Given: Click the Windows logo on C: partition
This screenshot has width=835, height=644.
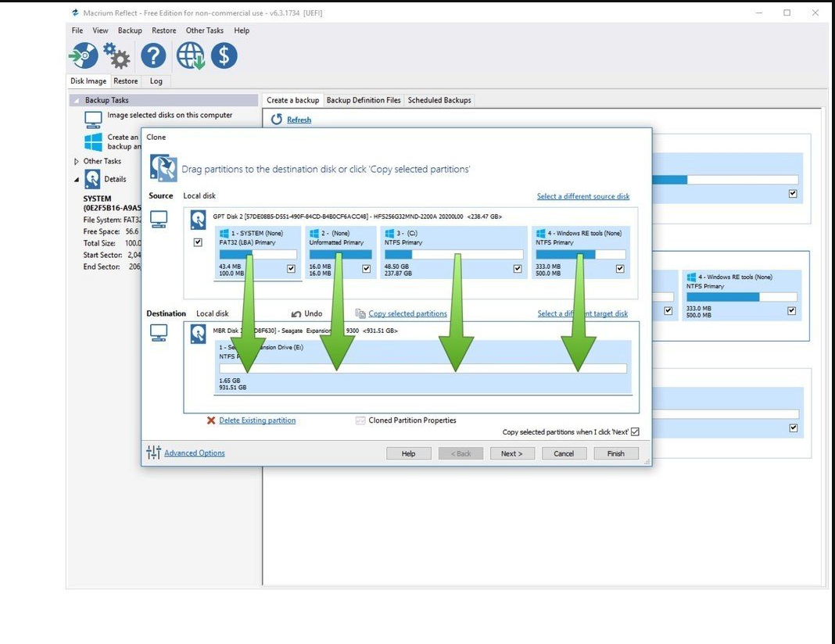Looking at the screenshot, I should pos(389,233).
